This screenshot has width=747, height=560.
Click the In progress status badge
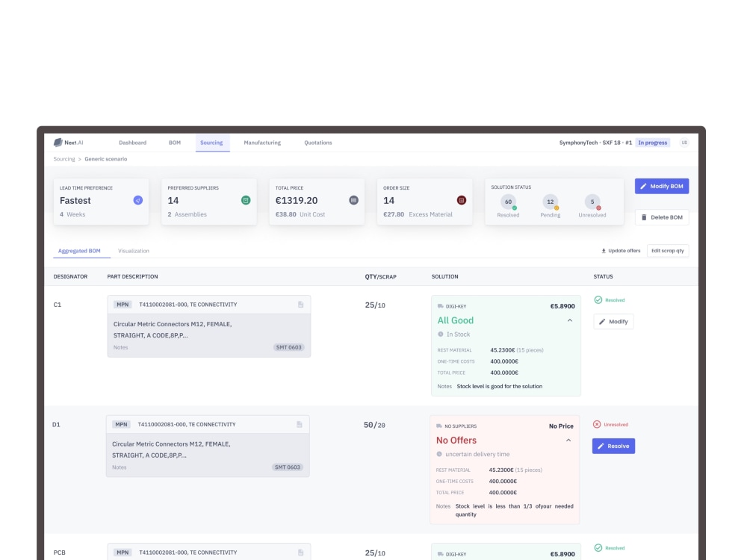[652, 143]
